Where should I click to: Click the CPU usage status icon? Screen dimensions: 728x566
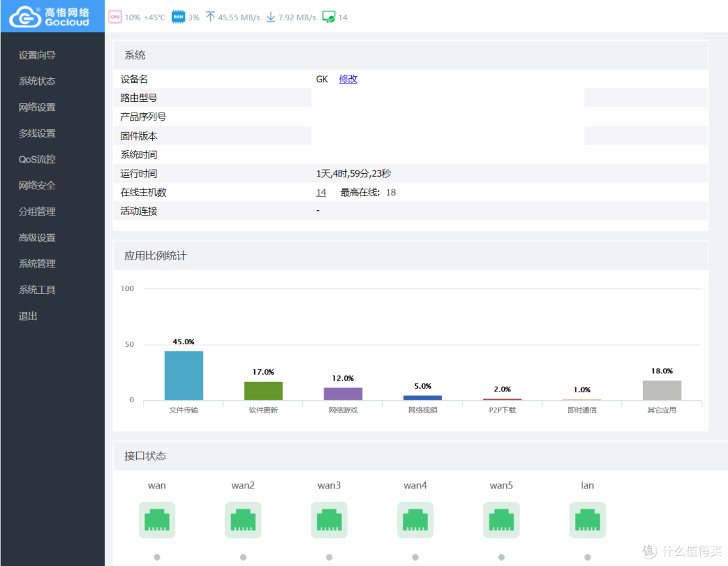(115, 17)
